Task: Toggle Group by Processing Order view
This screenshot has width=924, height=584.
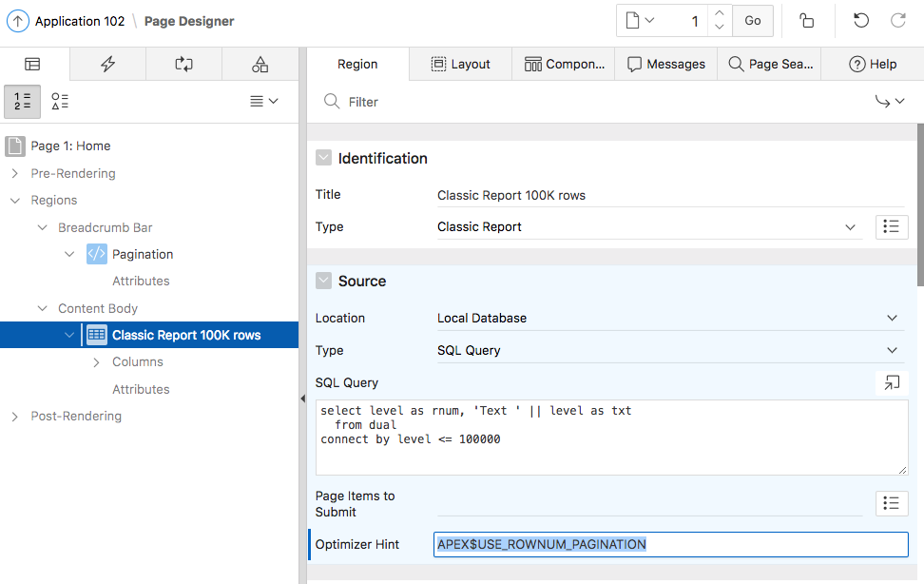Action: click(23, 101)
